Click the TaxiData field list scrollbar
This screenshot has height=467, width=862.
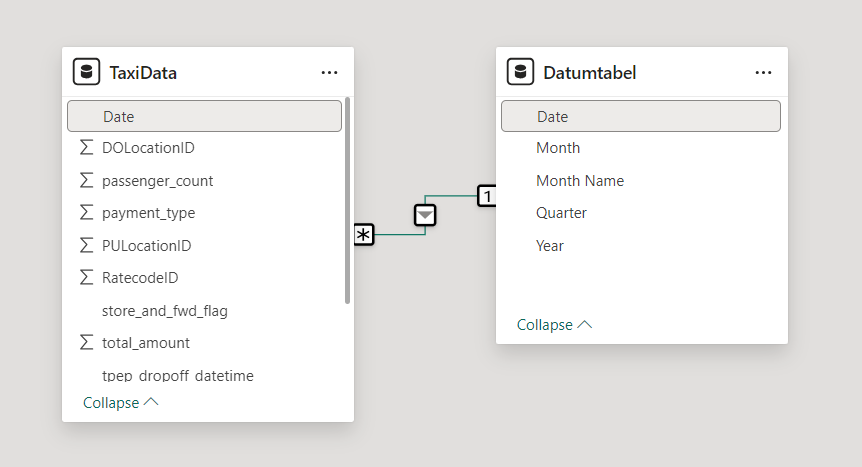tap(347, 200)
